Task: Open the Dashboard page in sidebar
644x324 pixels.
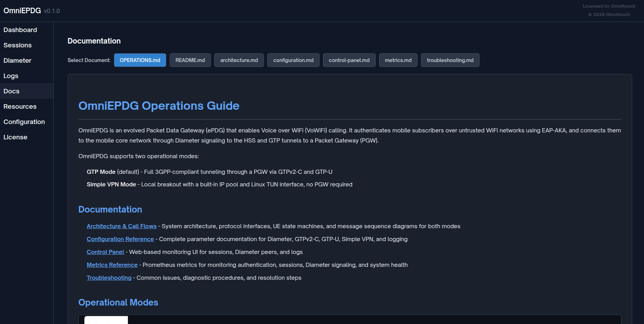Action: (20, 30)
